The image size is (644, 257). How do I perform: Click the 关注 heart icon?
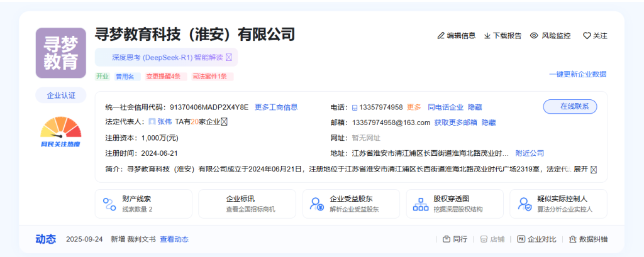[587, 36]
